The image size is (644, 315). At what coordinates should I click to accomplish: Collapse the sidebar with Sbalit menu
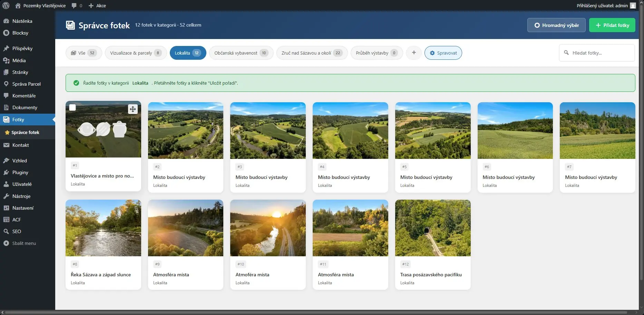[x=24, y=243]
